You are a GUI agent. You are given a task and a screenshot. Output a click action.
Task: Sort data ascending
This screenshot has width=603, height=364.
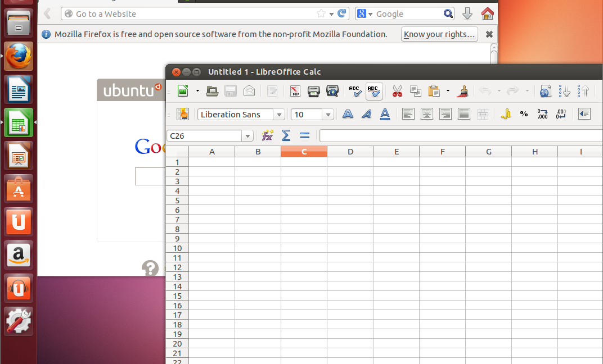point(564,91)
